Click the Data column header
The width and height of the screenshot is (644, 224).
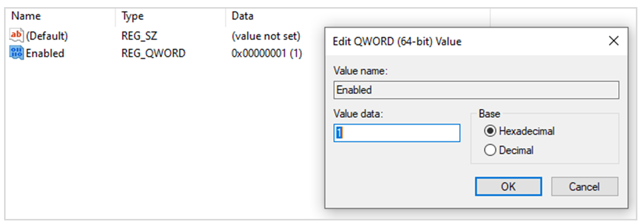pos(242,16)
